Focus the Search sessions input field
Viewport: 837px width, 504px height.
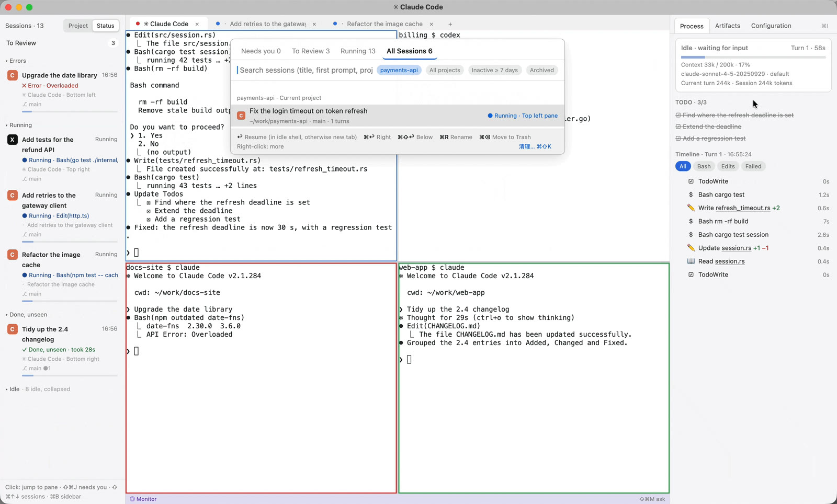click(x=306, y=70)
